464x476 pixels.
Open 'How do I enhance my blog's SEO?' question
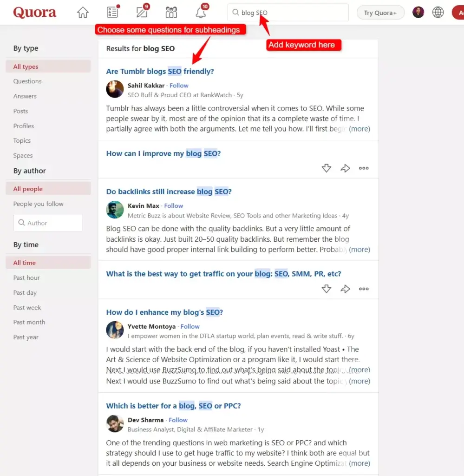coord(165,312)
